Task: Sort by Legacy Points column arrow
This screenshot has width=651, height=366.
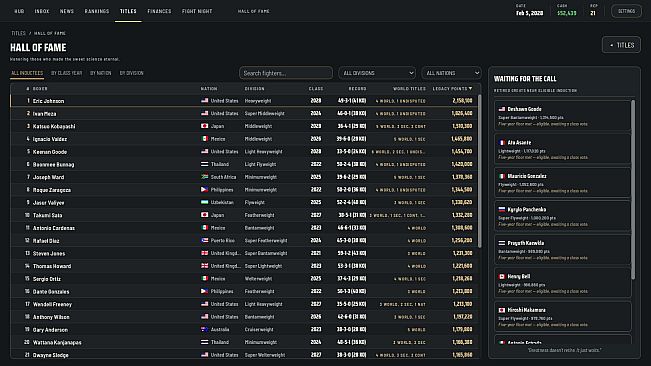Action: click(470, 88)
